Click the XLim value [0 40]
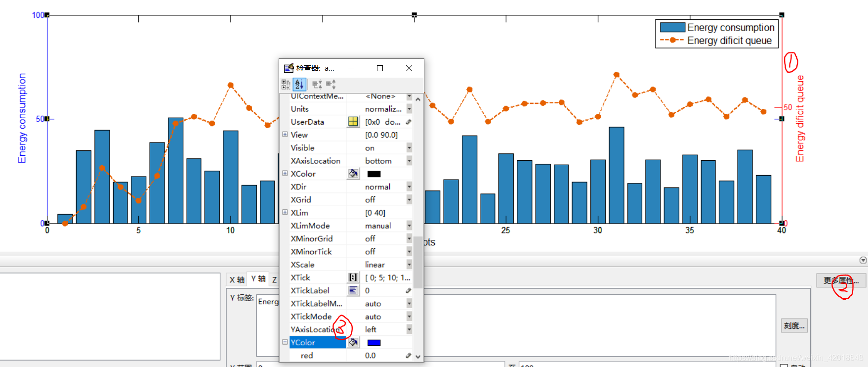Screen dimensions: 868x367 tap(375, 213)
